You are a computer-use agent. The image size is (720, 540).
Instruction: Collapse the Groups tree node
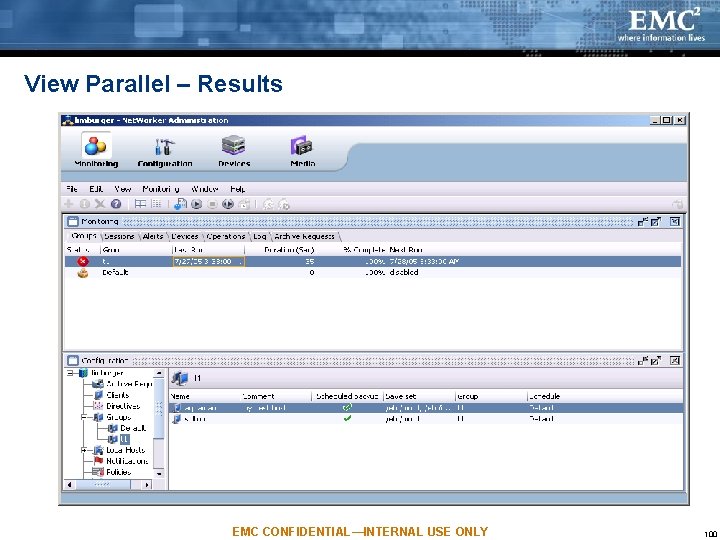tap(84, 417)
